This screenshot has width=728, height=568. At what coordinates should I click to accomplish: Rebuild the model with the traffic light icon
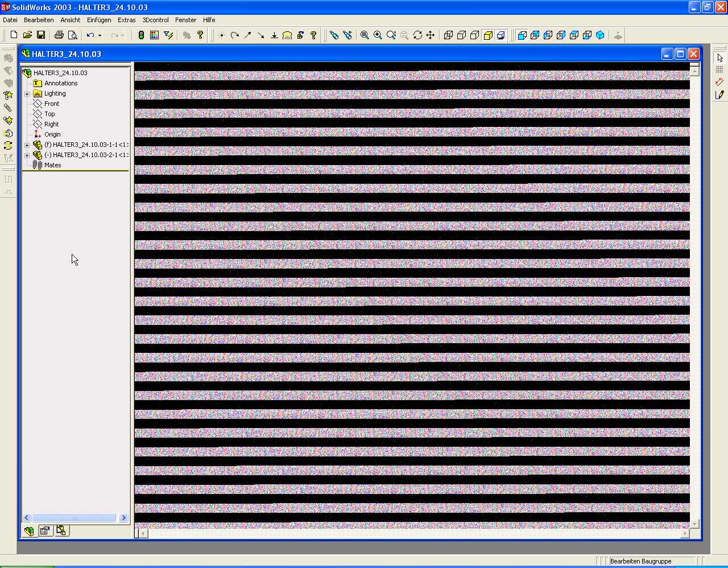tap(142, 35)
